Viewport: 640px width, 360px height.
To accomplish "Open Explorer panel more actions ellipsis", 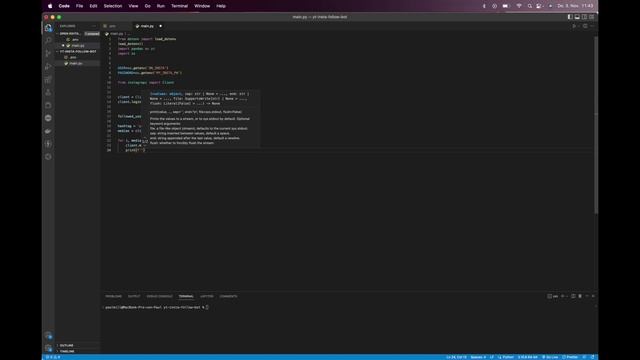I will tap(94, 26).
